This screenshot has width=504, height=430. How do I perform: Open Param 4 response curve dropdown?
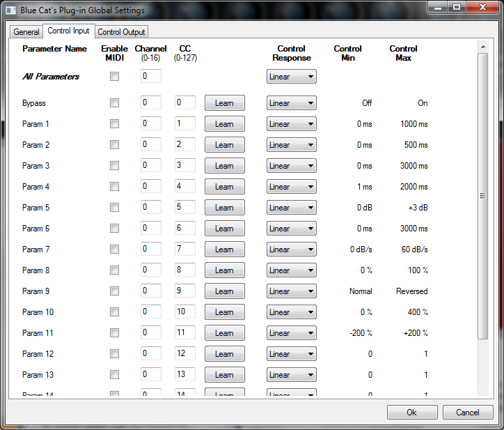pyautogui.click(x=292, y=187)
